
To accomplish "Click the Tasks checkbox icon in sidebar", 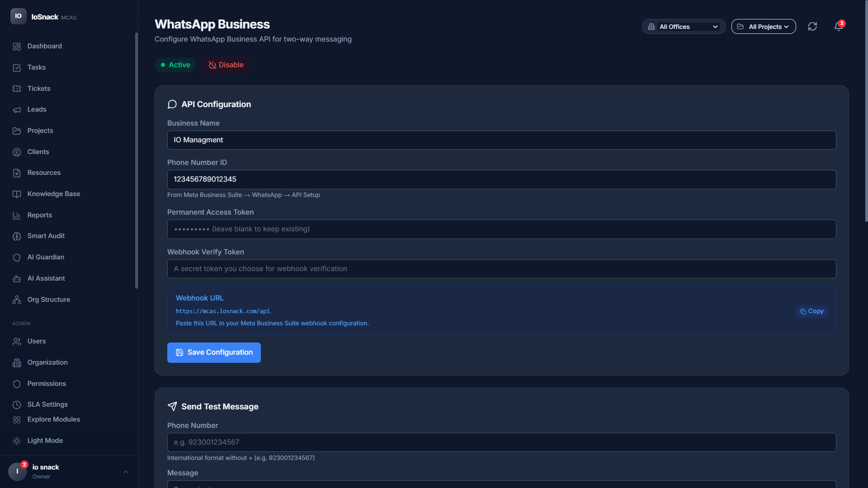I will 17,68.
